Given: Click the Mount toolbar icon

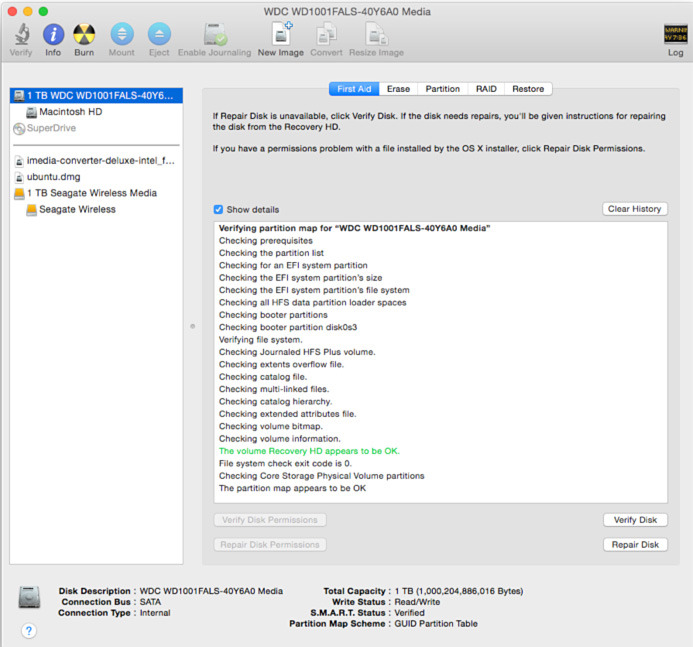Looking at the screenshot, I should 122,34.
